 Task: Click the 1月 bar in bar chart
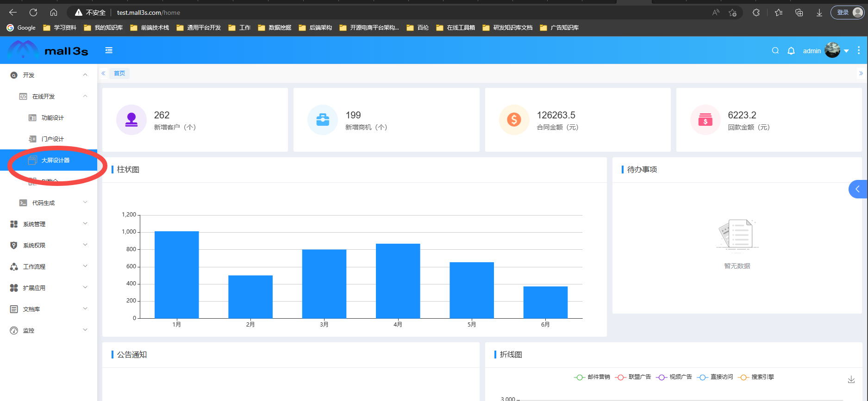(x=177, y=275)
